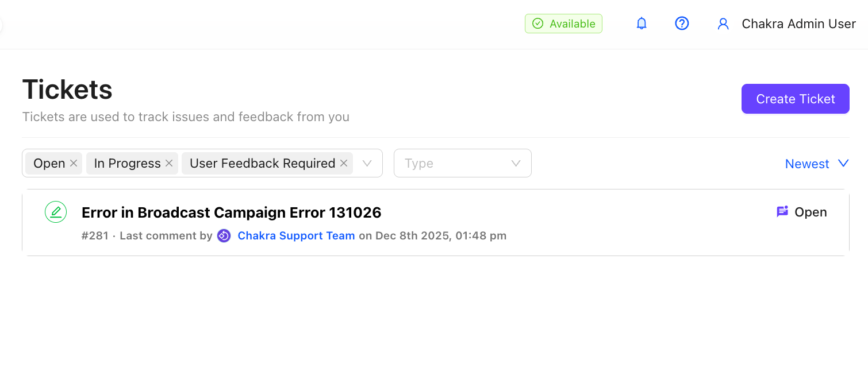This screenshot has height=387, width=868.
Task: Click the Chakra Support Team avatar icon
Action: click(224, 235)
